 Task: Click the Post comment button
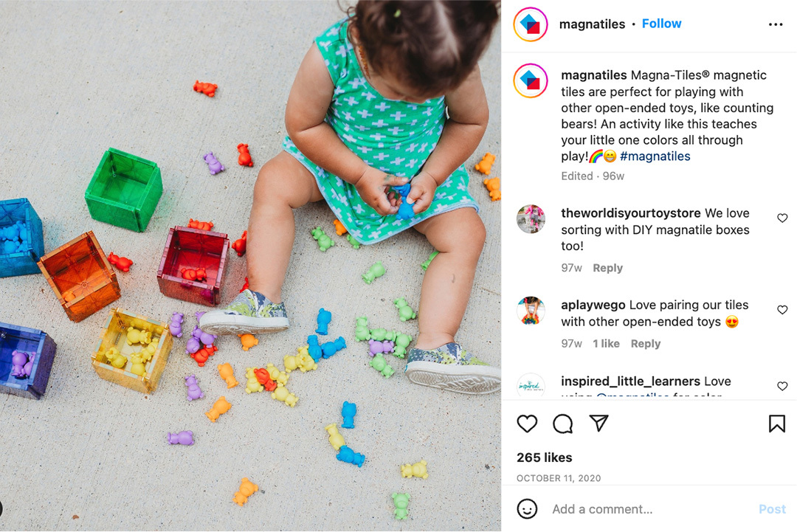pyautogui.click(x=772, y=509)
